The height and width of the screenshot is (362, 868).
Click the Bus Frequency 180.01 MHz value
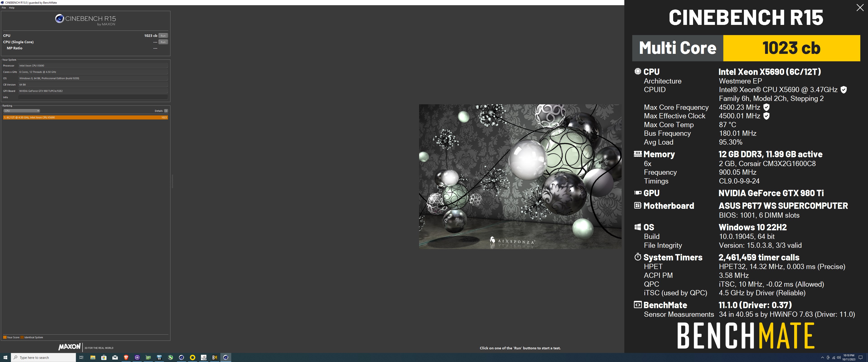pyautogui.click(x=738, y=133)
